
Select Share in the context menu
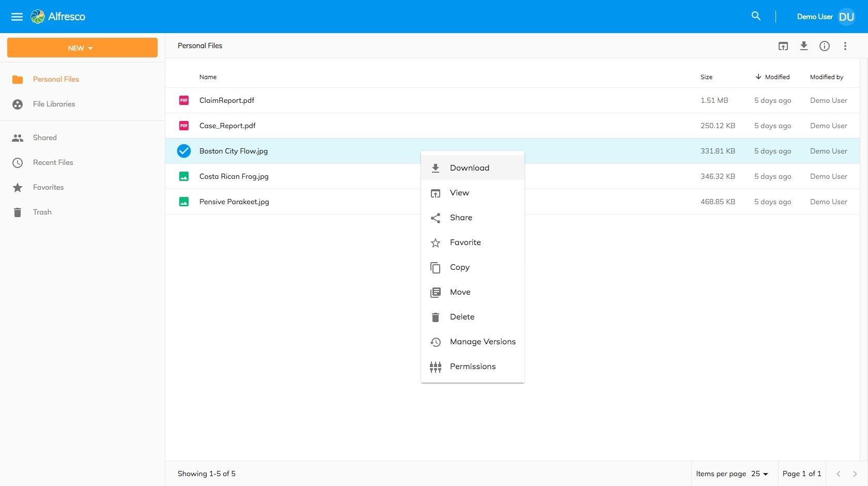coord(473,217)
